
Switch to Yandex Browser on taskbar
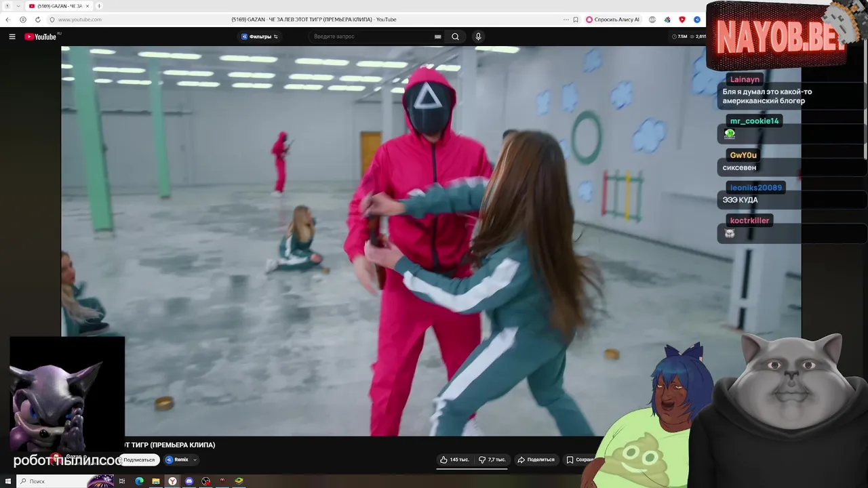coord(172,481)
